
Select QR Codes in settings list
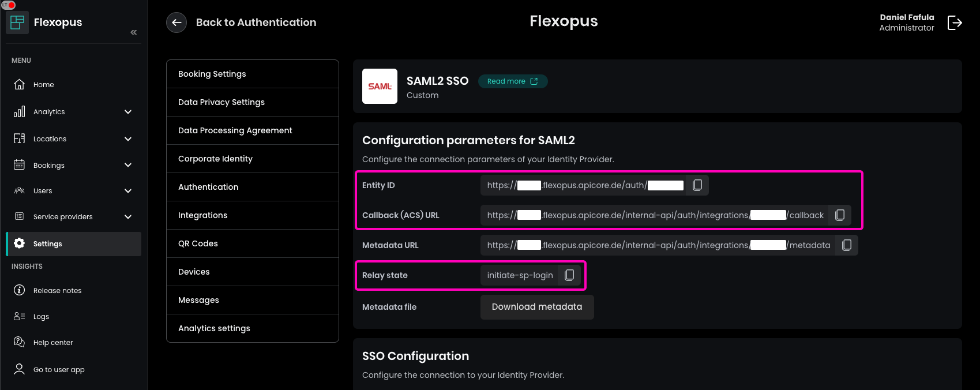pyautogui.click(x=198, y=243)
